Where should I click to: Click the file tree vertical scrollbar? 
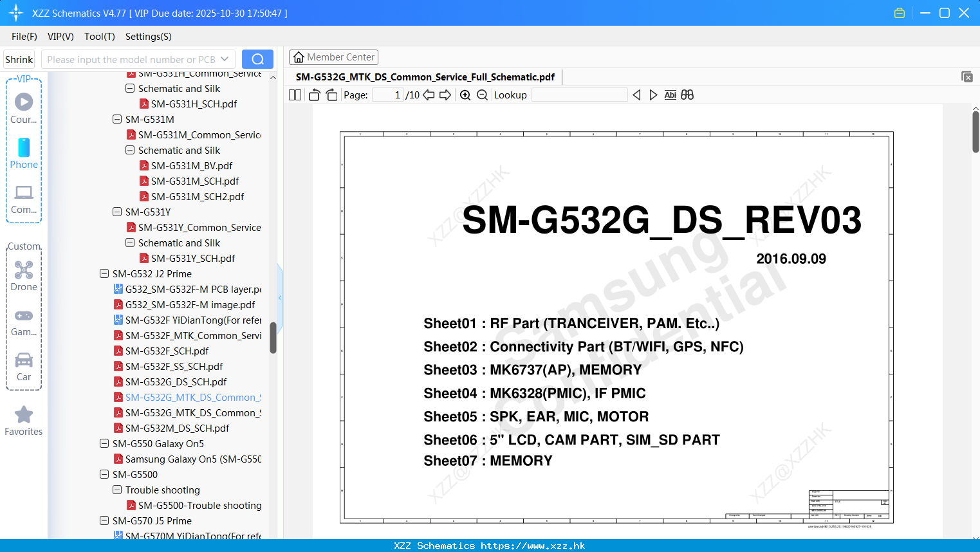(x=273, y=338)
